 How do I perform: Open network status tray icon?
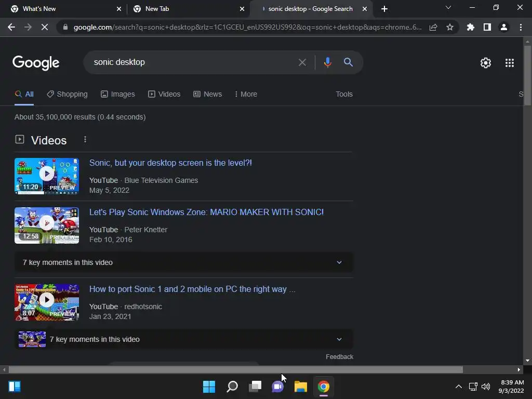coord(473,387)
